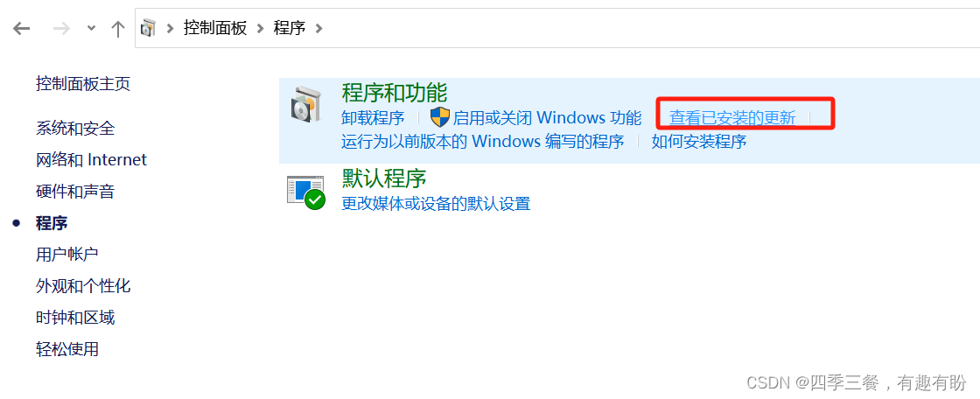Click the Forward arrow navigation button

(x=61, y=28)
